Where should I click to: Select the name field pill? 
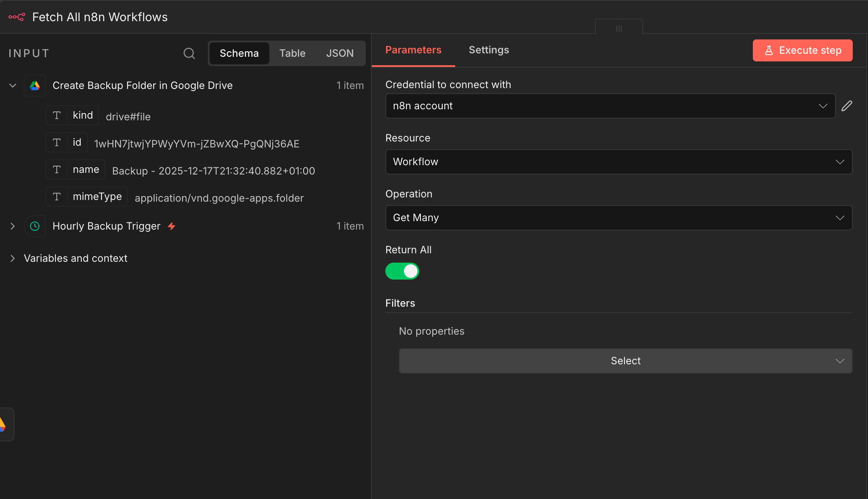75,169
